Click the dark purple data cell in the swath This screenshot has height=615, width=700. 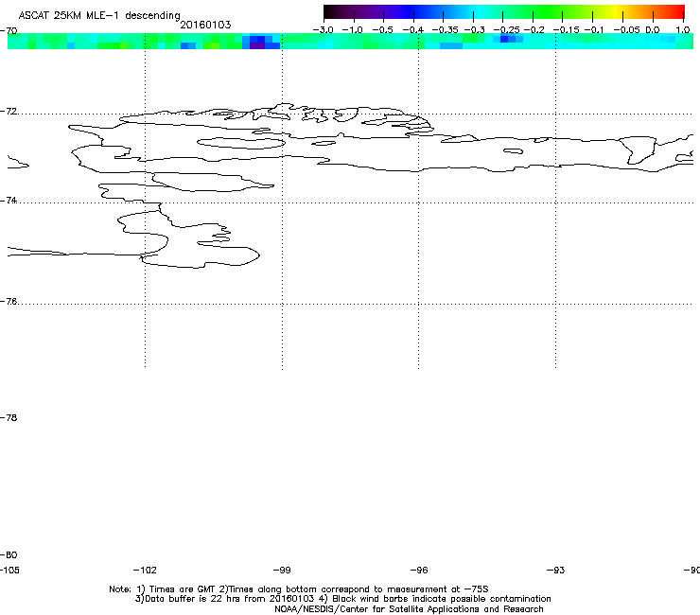tap(257, 45)
